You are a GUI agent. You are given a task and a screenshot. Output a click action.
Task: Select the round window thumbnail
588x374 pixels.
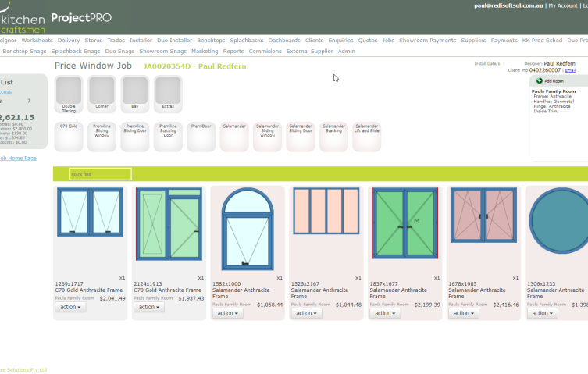coord(558,220)
